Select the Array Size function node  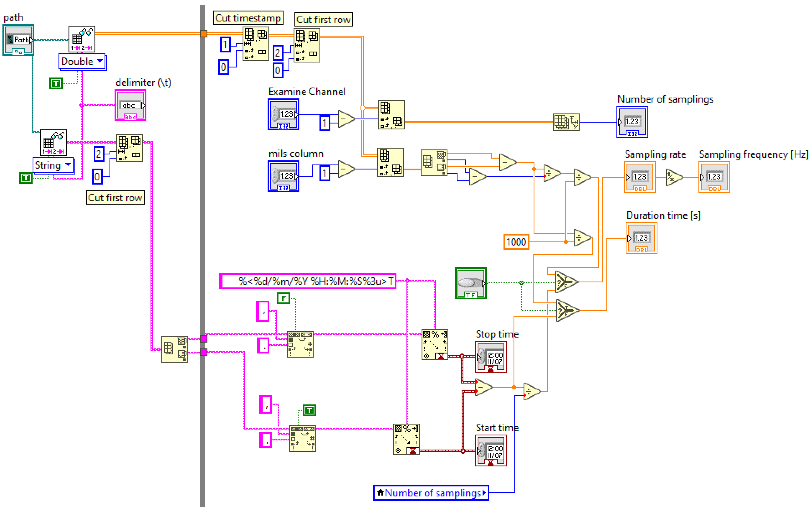(x=566, y=122)
